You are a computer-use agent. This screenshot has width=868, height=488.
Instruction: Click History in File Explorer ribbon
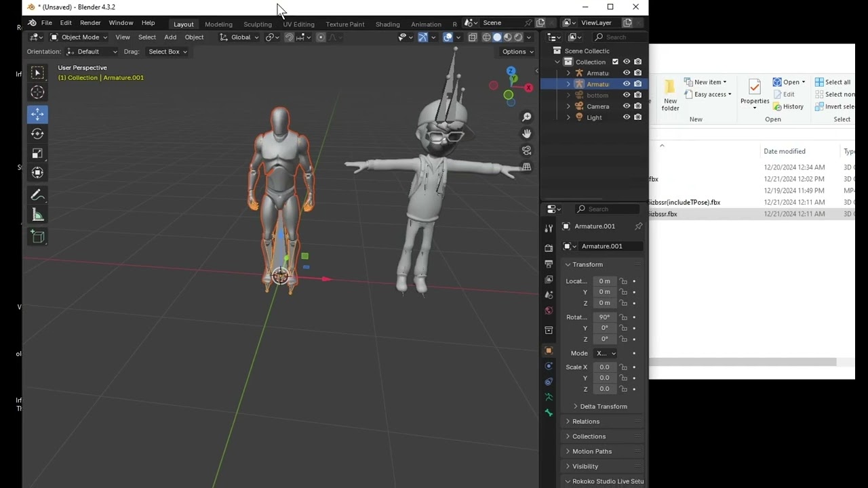(788, 106)
